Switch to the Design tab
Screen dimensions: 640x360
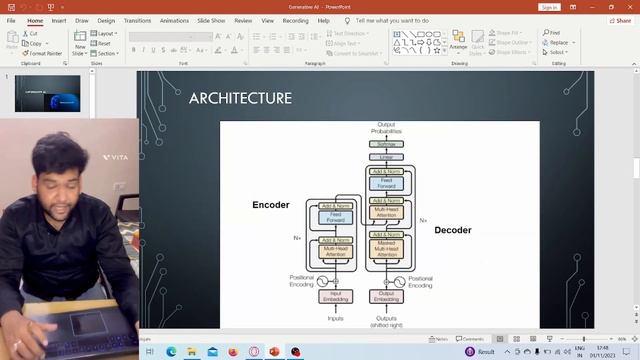(106, 20)
